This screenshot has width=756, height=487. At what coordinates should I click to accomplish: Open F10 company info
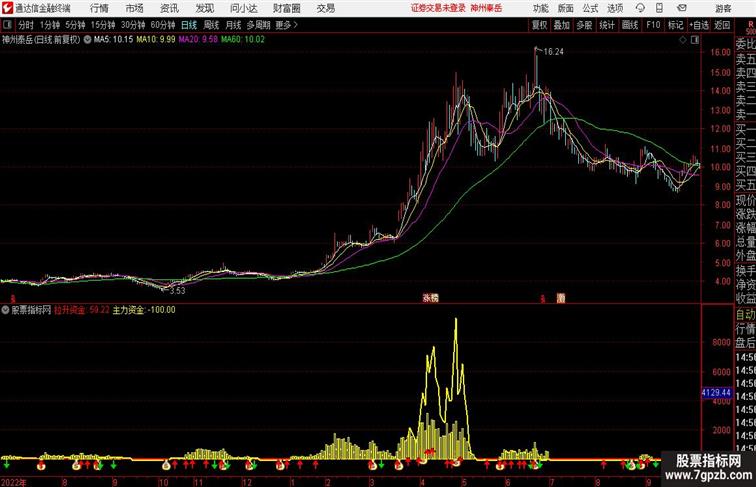[653, 25]
